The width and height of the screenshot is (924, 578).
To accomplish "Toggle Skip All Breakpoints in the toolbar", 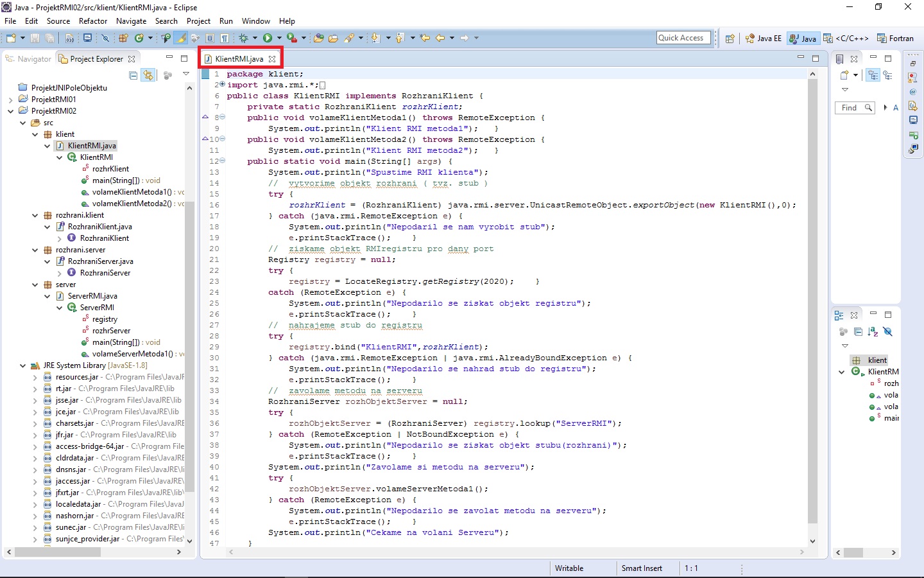I will click(106, 38).
